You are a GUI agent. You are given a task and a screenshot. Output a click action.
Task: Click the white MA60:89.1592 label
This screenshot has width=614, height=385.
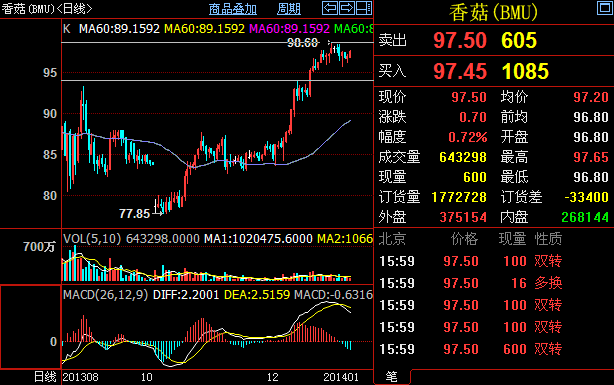(x=119, y=29)
